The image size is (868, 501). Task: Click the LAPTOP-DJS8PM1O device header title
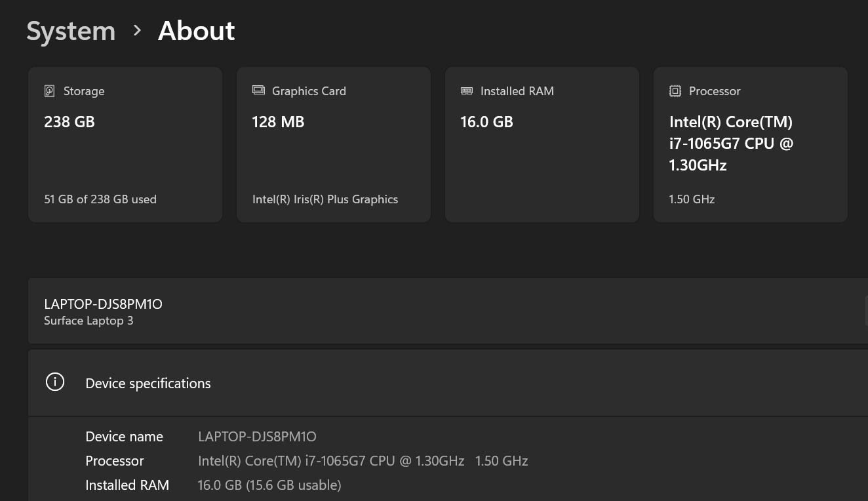tap(103, 304)
